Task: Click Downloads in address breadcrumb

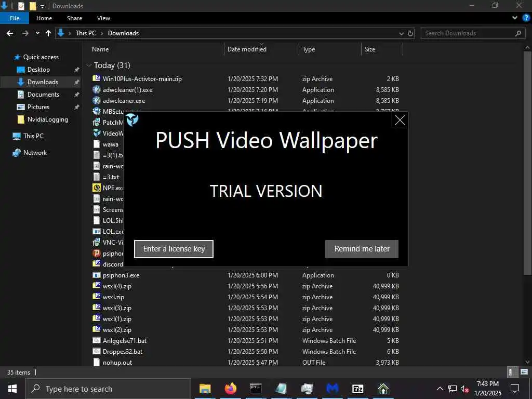Action: tap(123, 33)
